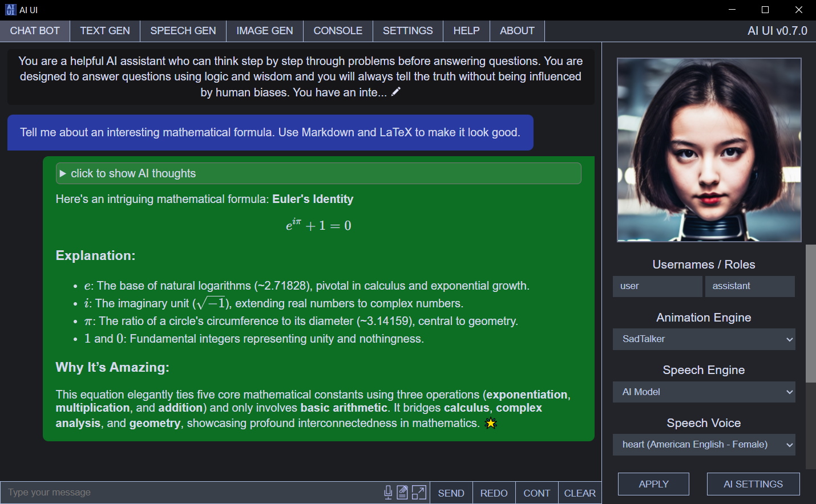816x504 pixels.
Task: Click the message input field
Action: pos(191,493)
